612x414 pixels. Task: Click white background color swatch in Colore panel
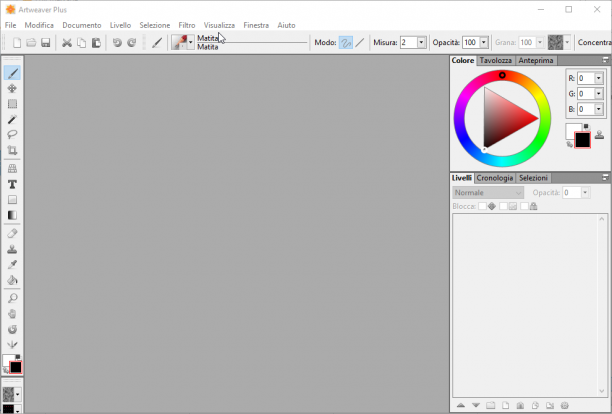tap(571, 129)
